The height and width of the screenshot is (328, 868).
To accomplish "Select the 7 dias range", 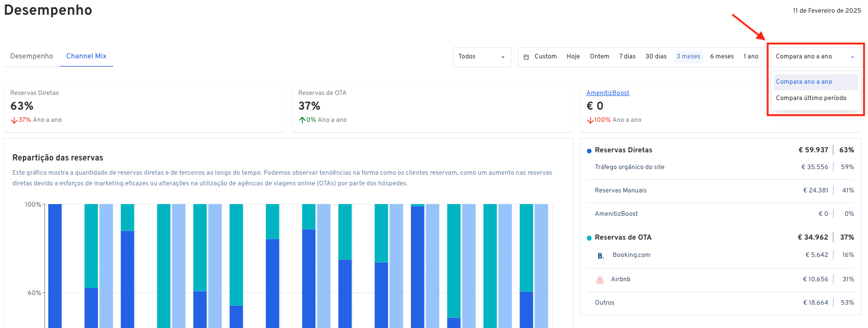I will point(627,57).
